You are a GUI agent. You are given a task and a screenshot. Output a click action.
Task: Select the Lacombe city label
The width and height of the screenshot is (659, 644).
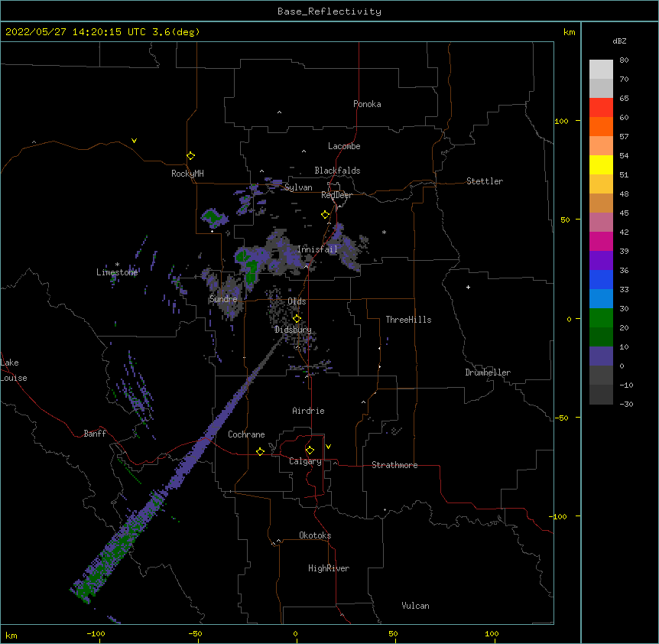click(344, 146)
